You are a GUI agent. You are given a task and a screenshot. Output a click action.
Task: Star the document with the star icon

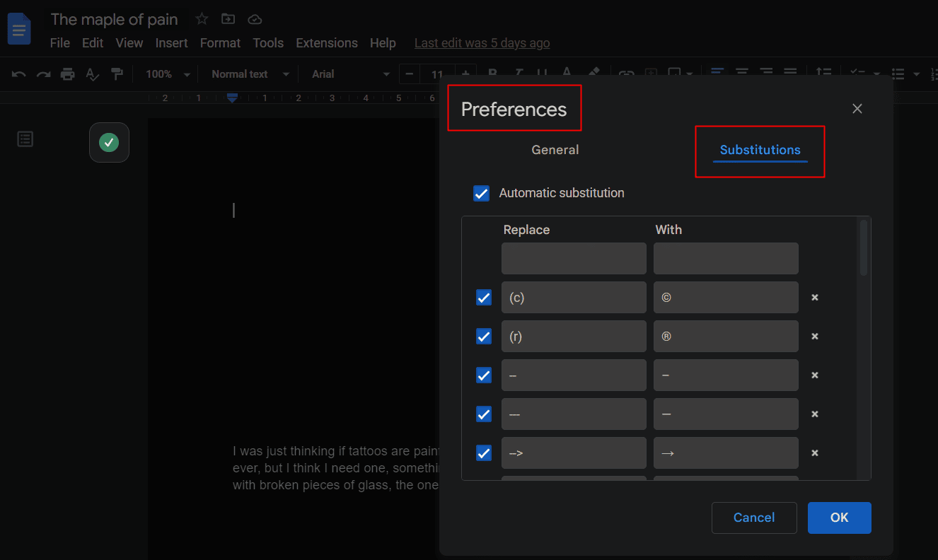[x=202, y=19]
